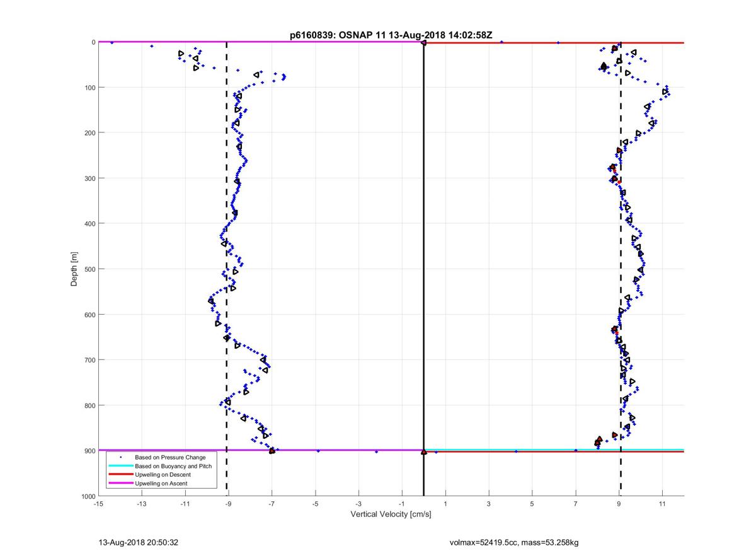Screen dimensions: 756x558
Task: Click the blue dot sample in the legend
Action: 120,456
